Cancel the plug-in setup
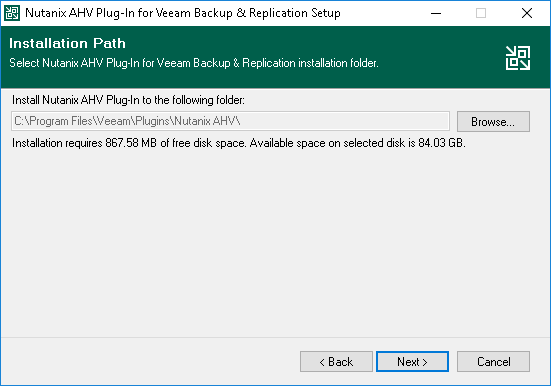 pos(493,361)
